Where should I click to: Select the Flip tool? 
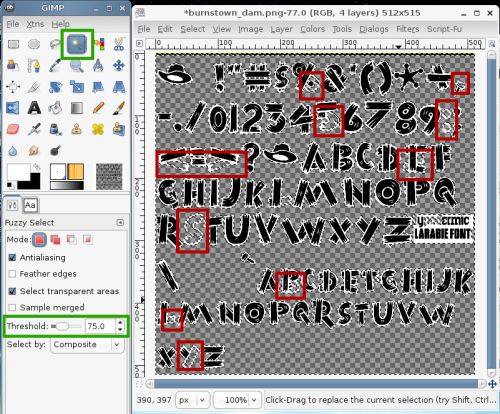13,108
